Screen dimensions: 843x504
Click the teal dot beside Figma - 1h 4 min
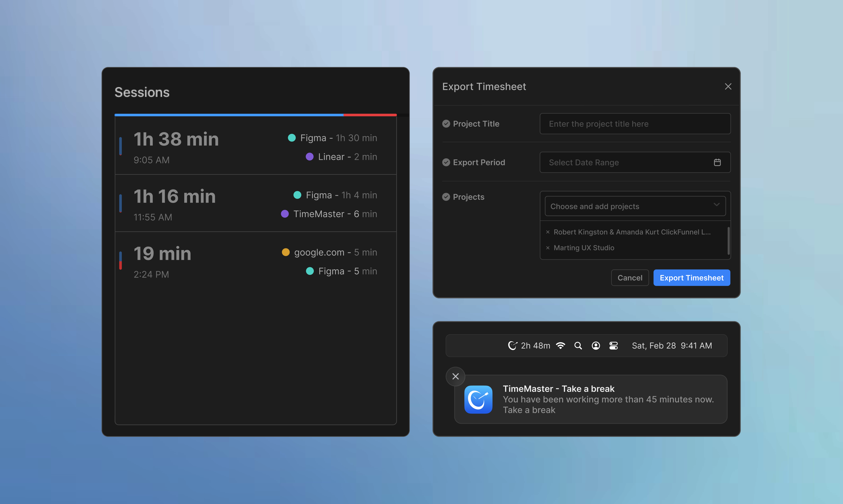pos(297,195)
